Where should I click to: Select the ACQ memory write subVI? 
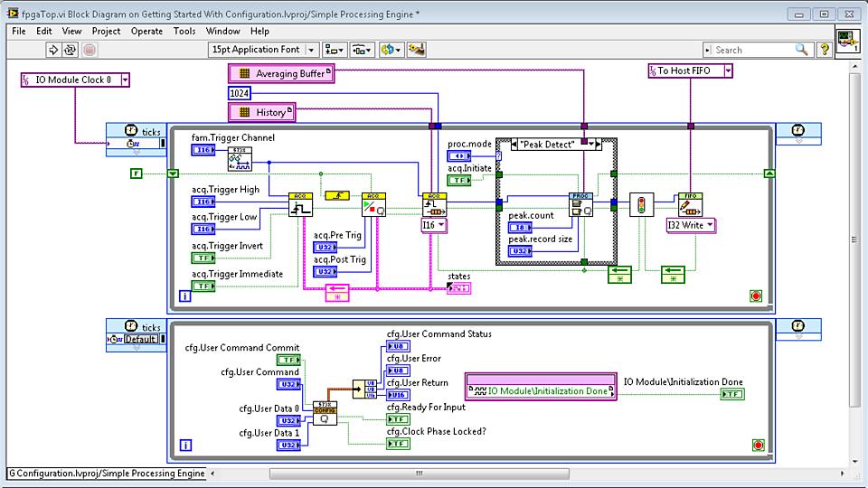click(434, 205)
